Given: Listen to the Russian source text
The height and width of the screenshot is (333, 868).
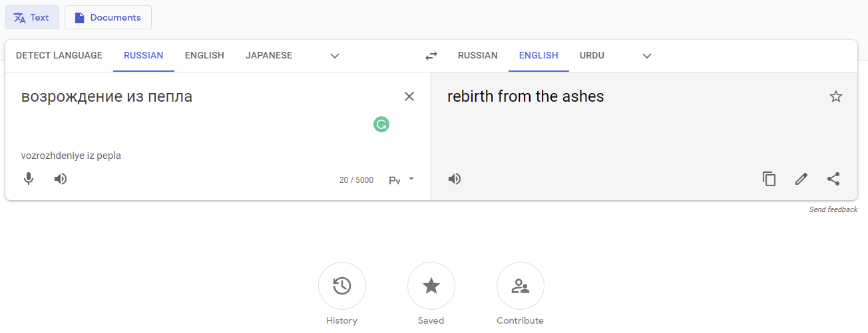Looking at the screenshot, I should tap(61, 179).
